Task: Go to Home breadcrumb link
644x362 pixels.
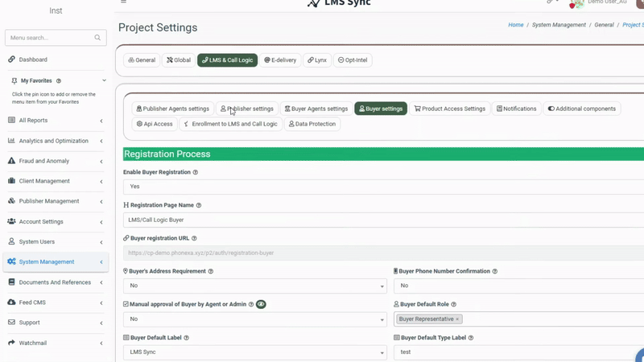Action: coord(515,25)
